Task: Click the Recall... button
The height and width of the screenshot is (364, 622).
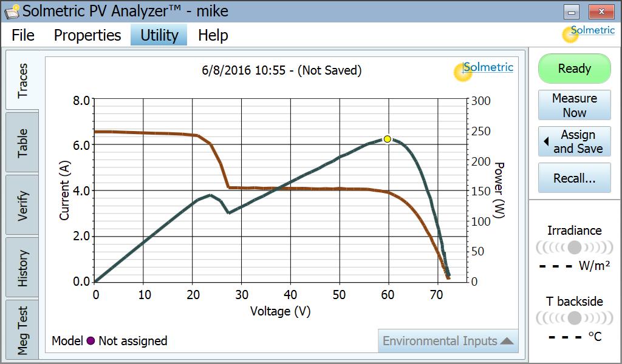Action: 575,178
